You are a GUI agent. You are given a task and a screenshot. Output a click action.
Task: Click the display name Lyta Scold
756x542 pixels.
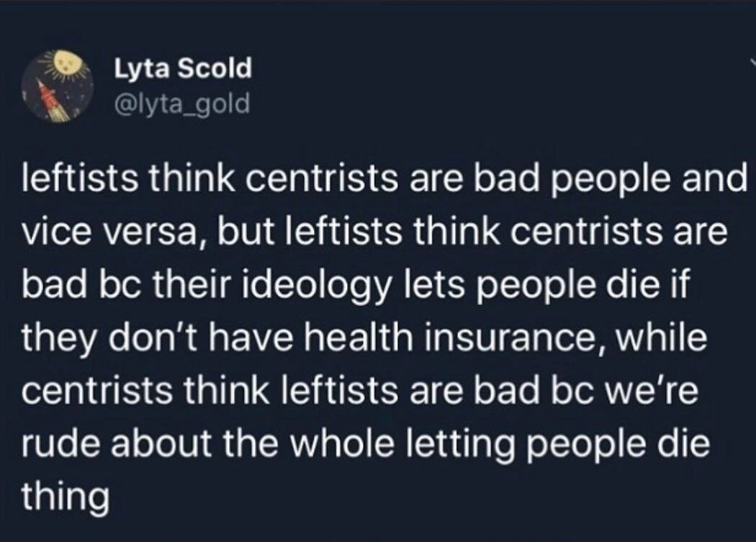pos(183,69)
